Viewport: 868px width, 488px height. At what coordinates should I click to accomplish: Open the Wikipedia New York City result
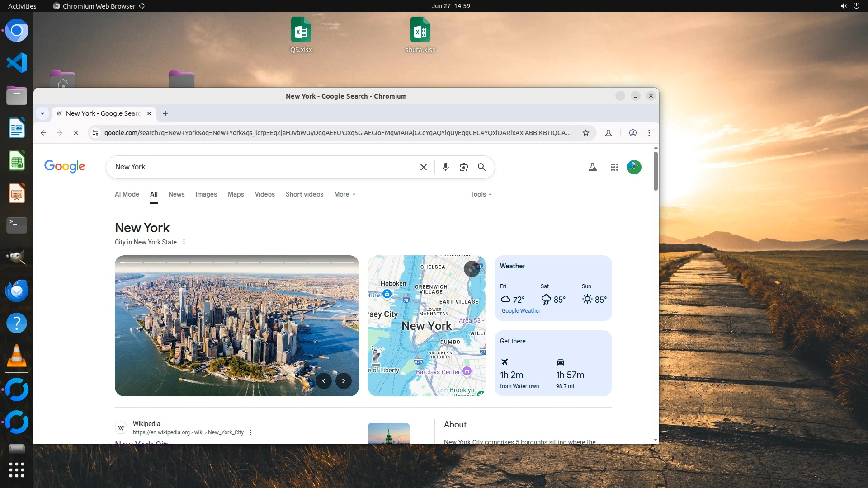[x=143, y=441]
